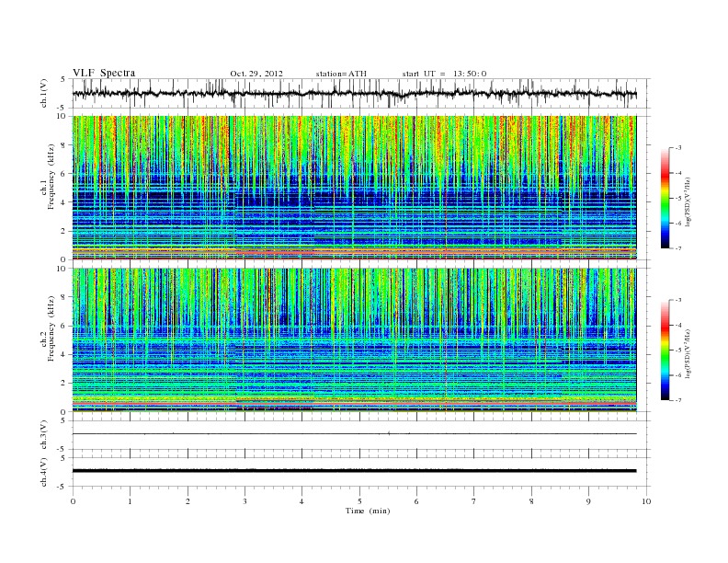Click inside the ch.1 spectrogram panel
This screenshot has height=563, width=728.
(354, 188)
